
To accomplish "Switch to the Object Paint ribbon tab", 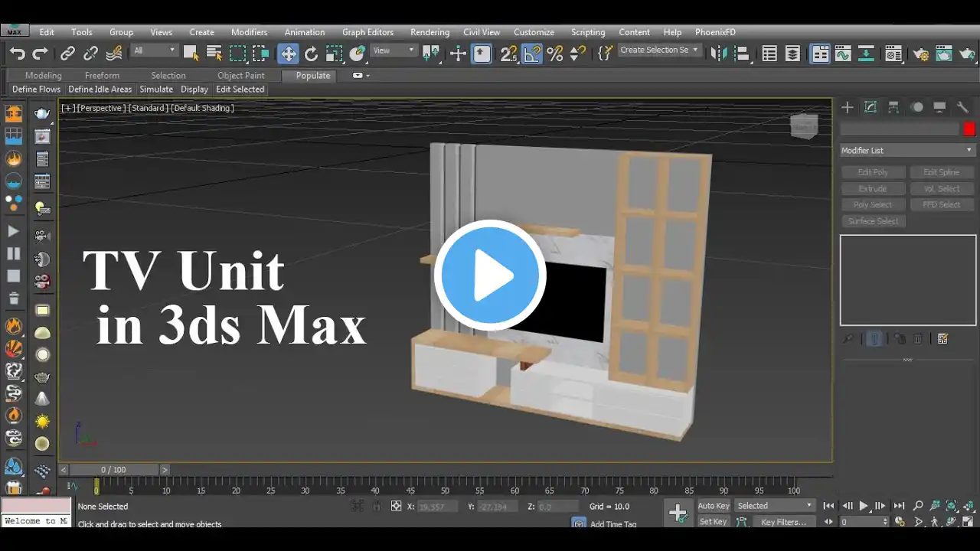I will coord(241,76).
